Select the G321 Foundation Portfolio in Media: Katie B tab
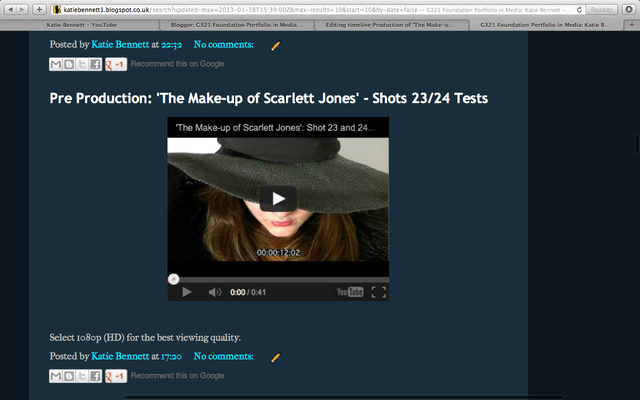The height and width of the screenshot is (400, 640). click(x=544, y=25)
